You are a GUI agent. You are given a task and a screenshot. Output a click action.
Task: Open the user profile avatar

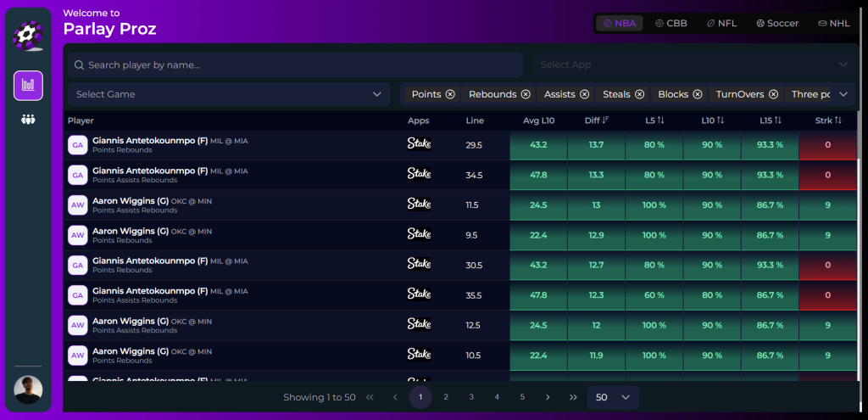[28, 390]
